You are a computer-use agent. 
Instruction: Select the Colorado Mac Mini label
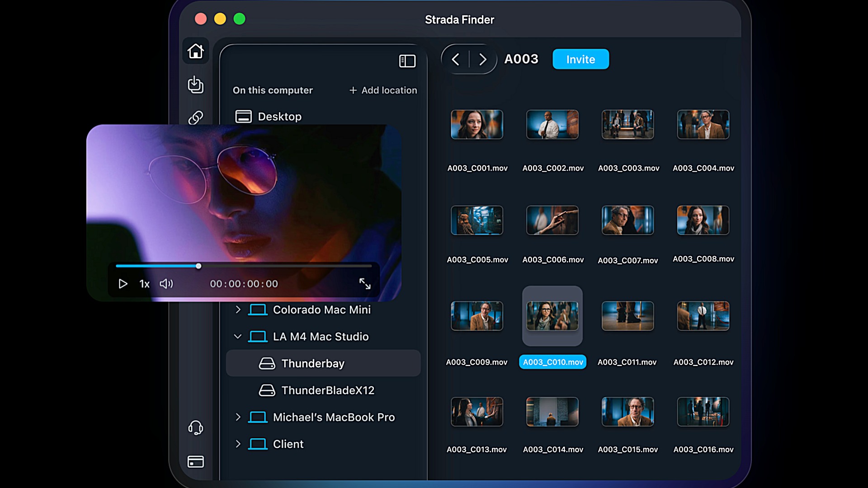click(x=322, y=310)
